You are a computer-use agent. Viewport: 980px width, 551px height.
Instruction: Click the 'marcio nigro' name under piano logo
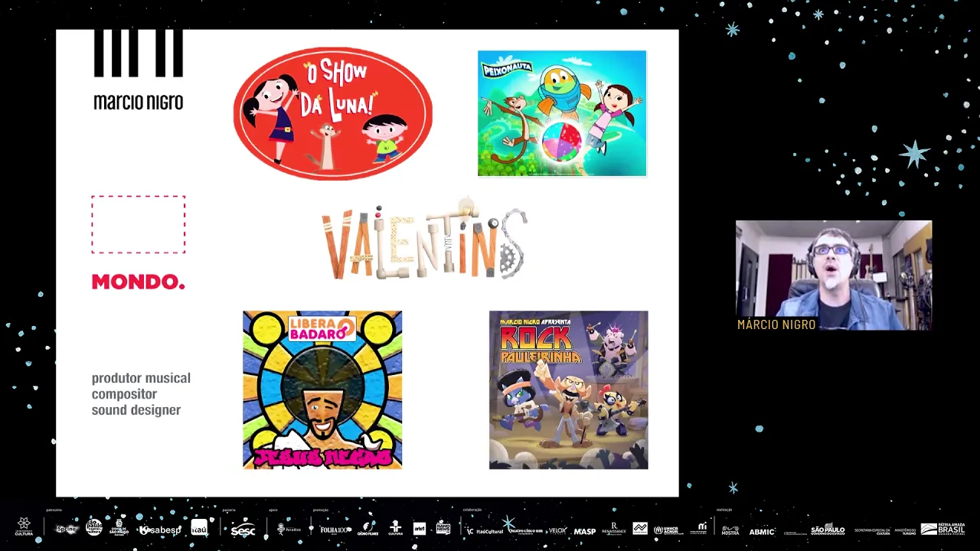coord(139,102)
